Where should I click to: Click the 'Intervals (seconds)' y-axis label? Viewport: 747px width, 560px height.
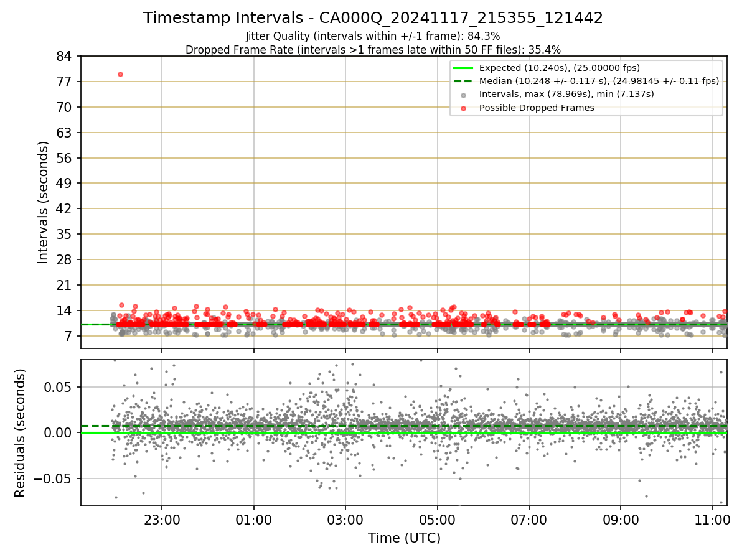(43, 202)
